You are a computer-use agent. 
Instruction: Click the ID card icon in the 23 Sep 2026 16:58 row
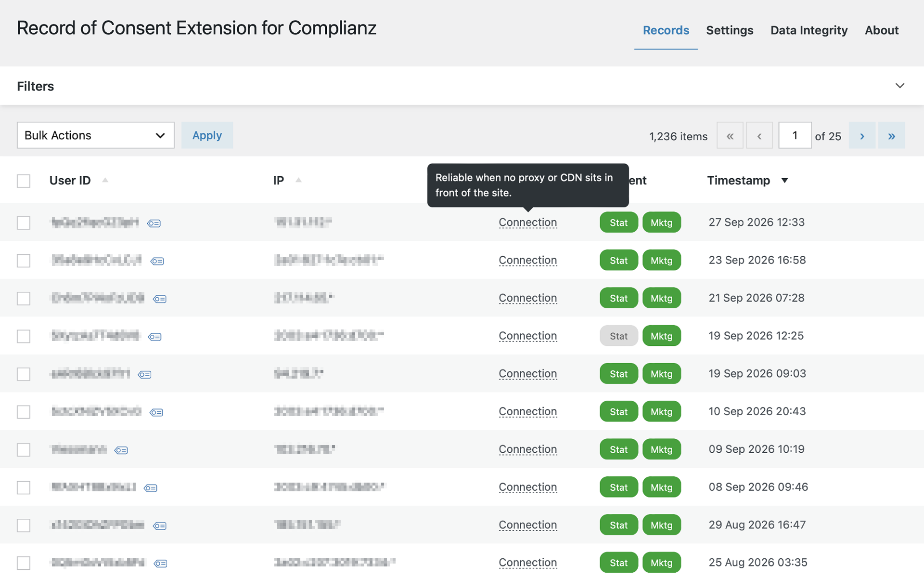coord(157,261)
